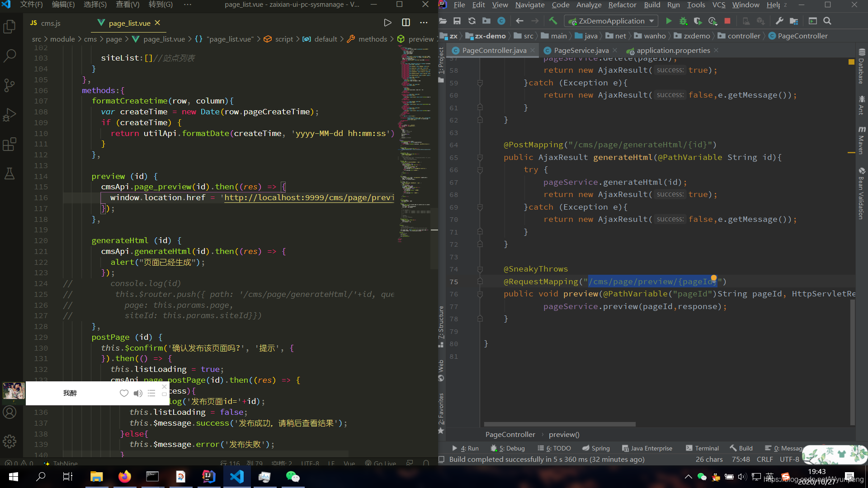Open the Terminal tool window button
Viewport: 868px width, 488px height.
coord(702,448)
